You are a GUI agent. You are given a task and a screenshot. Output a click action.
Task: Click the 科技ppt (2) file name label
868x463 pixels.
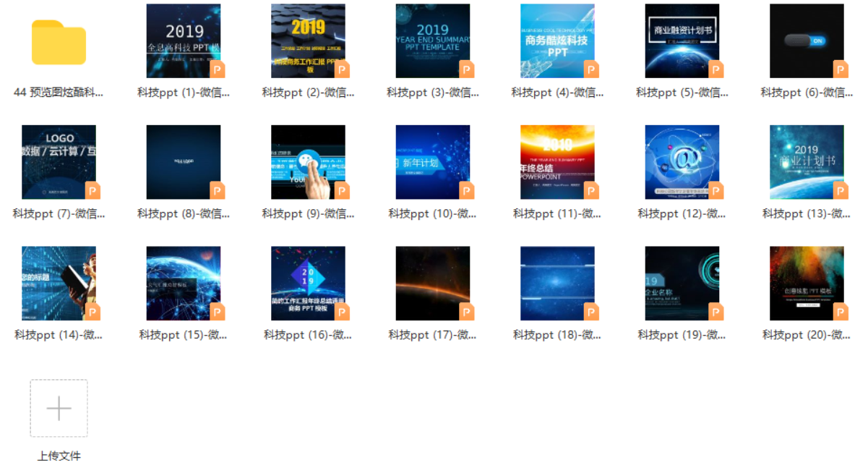[x=308, y=93]
